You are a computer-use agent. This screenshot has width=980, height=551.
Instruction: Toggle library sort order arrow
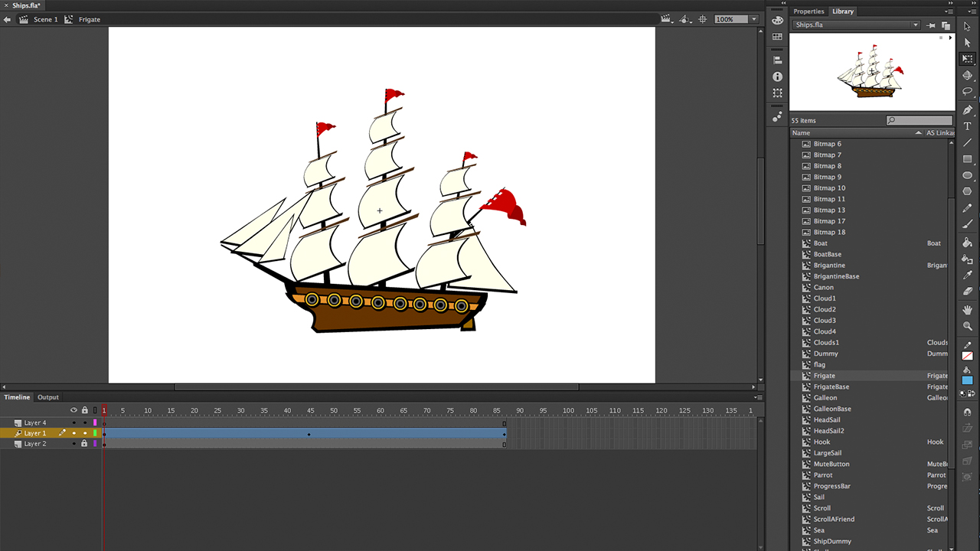point(919,132)
